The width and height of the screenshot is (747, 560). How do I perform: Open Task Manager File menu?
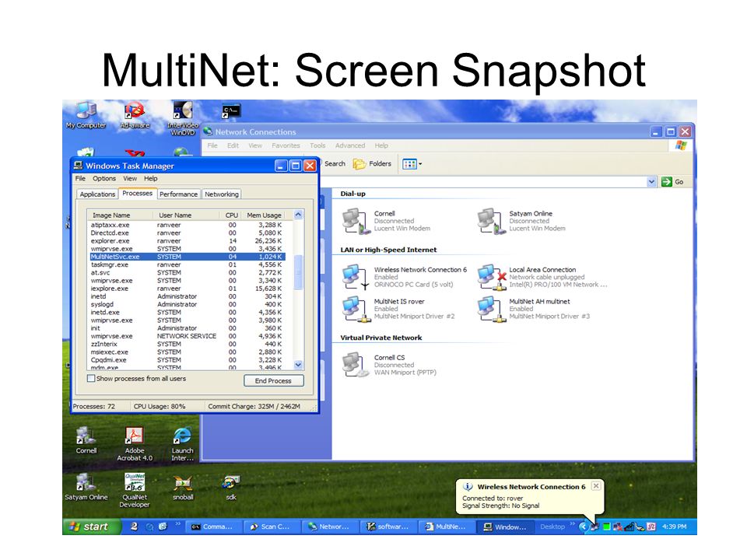tap(80, 179)
